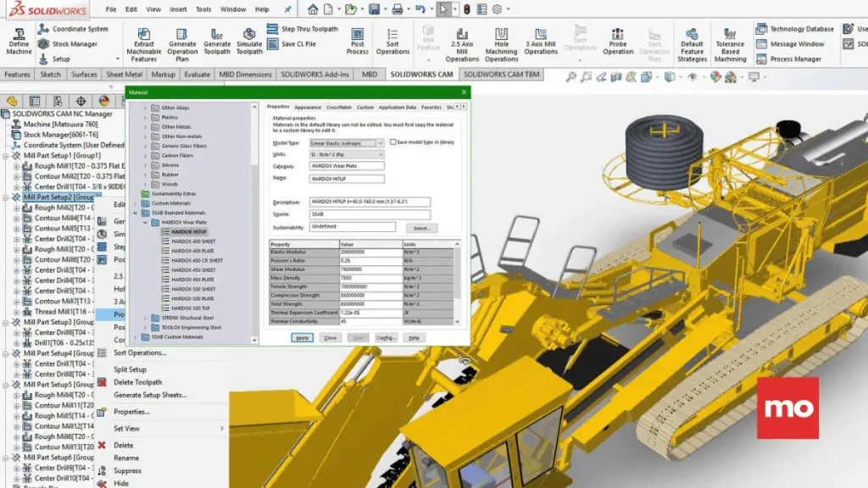Run Generate Operation Plan
Viewport: 868px width, 488px height.
tap(182, 34)
